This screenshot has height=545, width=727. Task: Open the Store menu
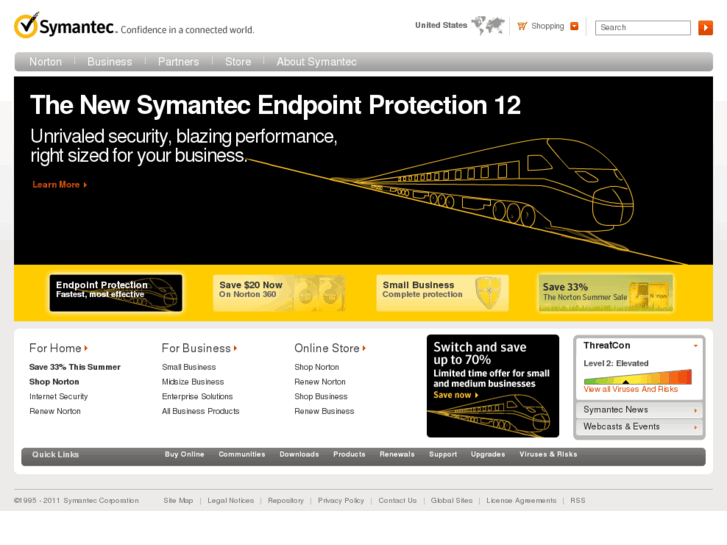click(238, 62)
